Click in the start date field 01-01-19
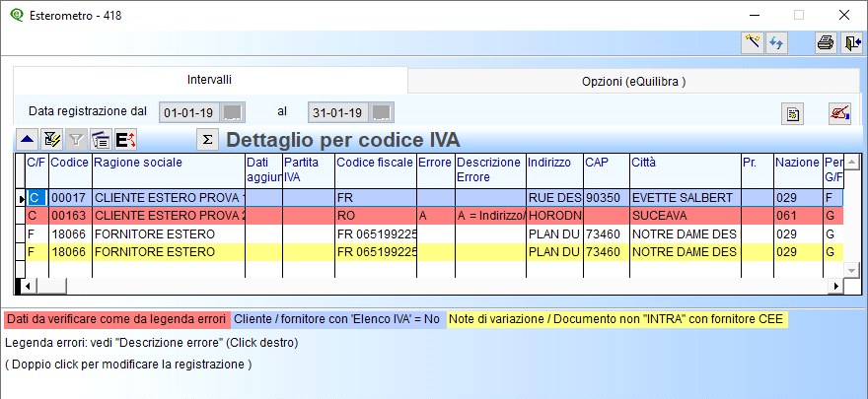 pos(189,111)
